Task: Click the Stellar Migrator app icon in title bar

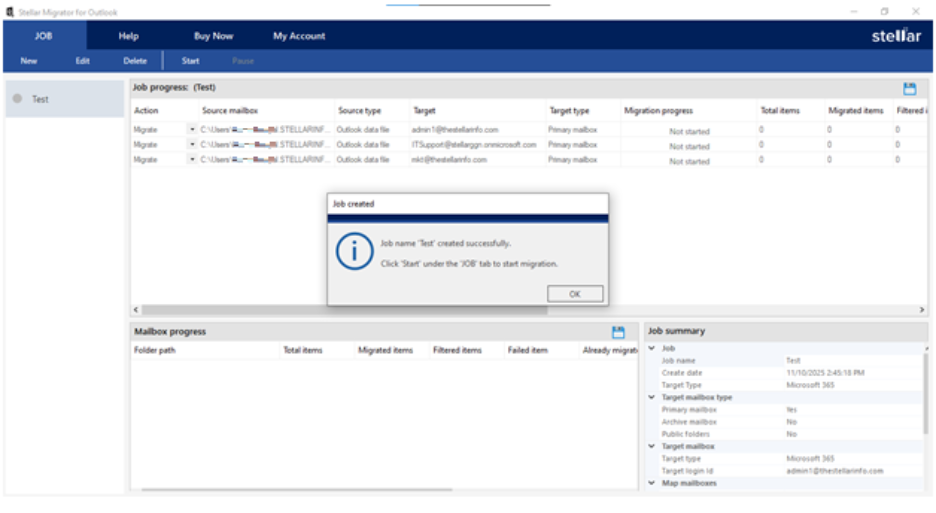Action: 10,12
